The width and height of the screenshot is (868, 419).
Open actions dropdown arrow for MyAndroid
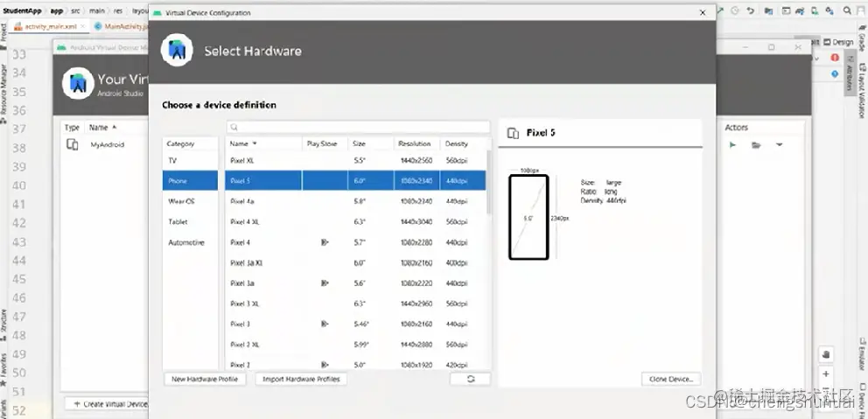click(x=779, y=145)
